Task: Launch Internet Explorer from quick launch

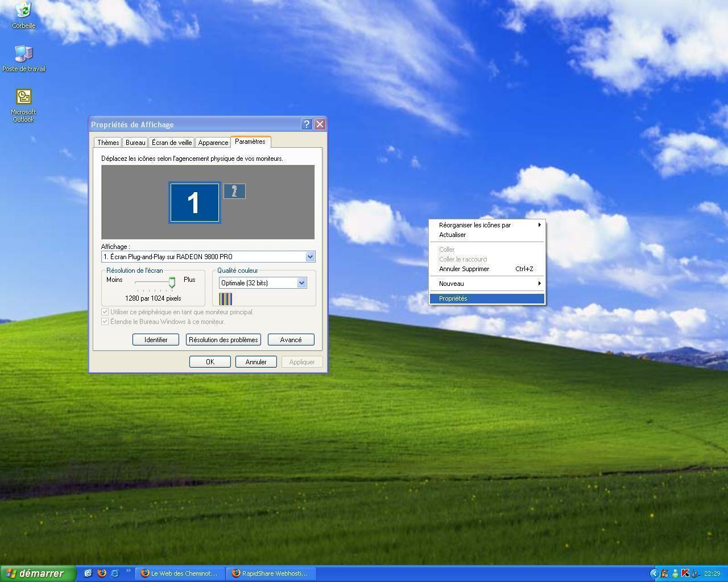Action: pos(115,573)
